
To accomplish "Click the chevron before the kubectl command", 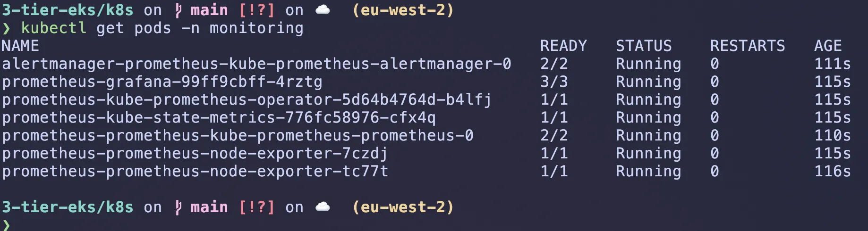I will [6, 28].
